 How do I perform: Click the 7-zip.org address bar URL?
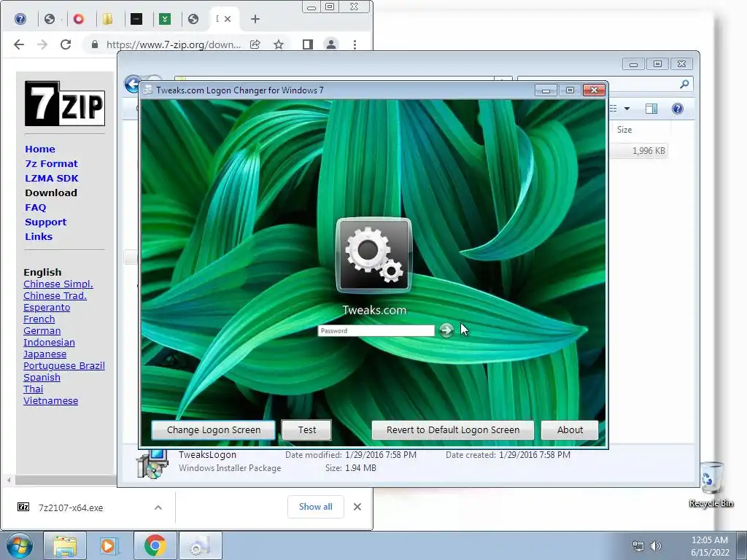pyautogui.click(x=174, y=44)
